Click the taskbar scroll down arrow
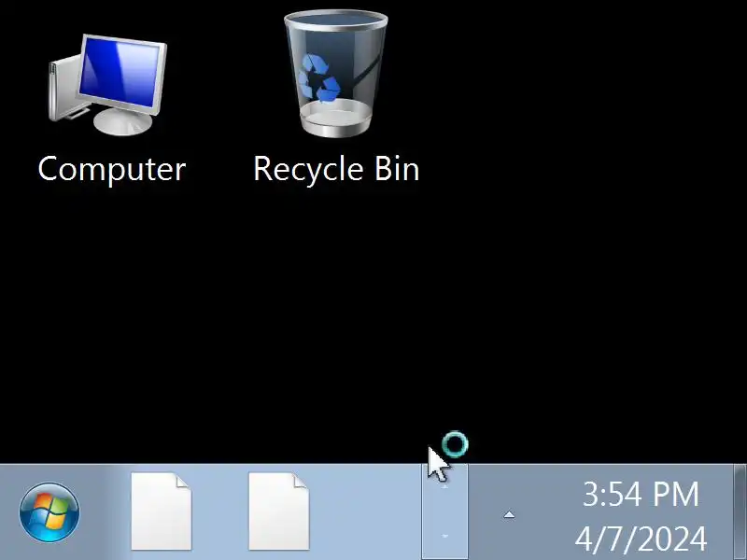 (444, 536)
